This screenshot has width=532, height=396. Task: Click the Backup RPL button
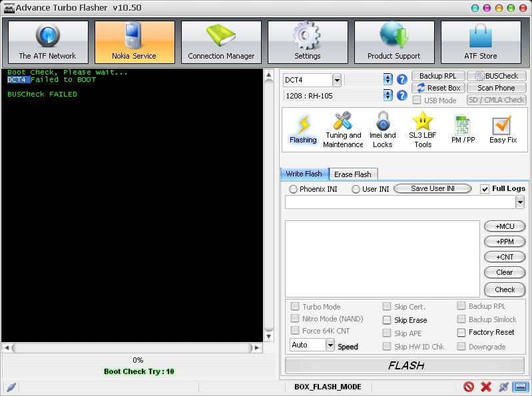click(x=438, y=76)
